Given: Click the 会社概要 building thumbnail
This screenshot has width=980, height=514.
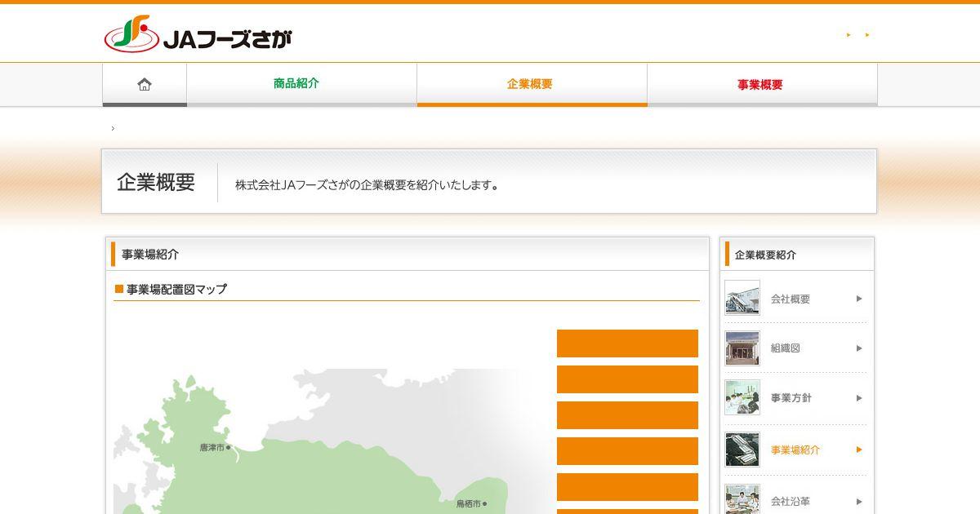Looking at the screenshot, I should point(742,298).
